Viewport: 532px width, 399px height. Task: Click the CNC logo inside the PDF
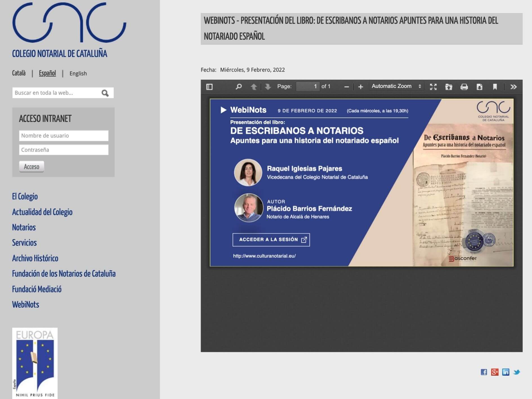(493, 112)
